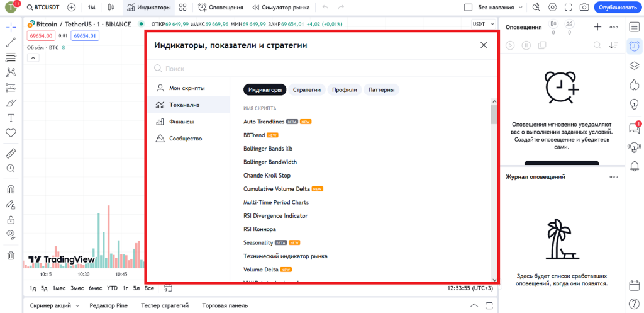The width and height of the screenshot is (644, 313).
Task: Open the Журнал оповещений more menu
Action: [614, 177]
